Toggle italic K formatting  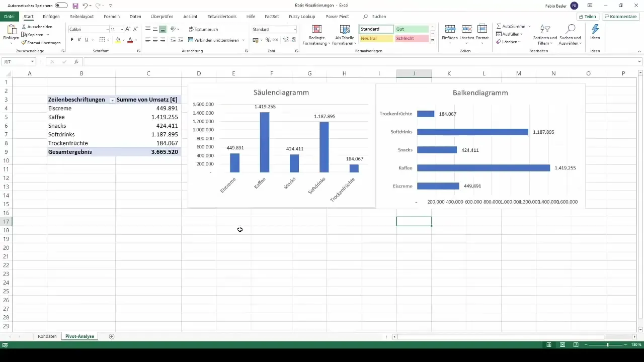click(x=79, y=40)
